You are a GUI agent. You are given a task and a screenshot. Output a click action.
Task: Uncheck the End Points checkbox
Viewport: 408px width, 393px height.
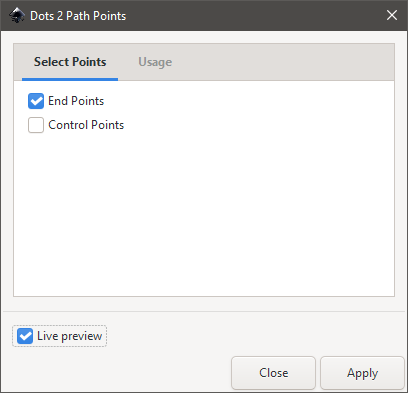coord(36,101)
